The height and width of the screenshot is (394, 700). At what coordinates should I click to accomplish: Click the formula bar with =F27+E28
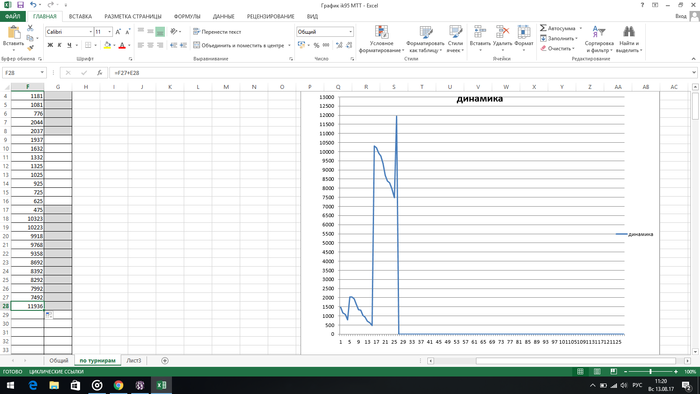tap(400, 73)
